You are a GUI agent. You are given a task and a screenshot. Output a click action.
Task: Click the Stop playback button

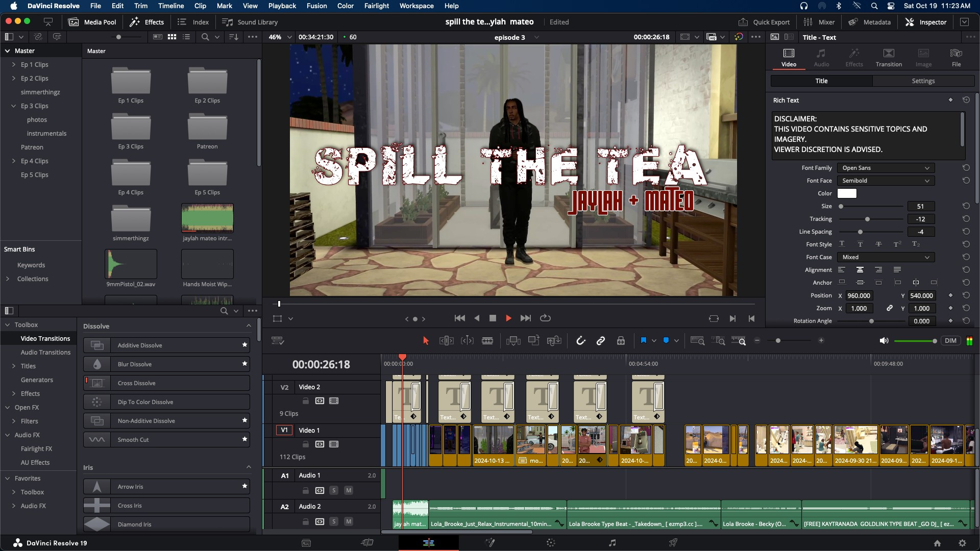coord(493,318)
